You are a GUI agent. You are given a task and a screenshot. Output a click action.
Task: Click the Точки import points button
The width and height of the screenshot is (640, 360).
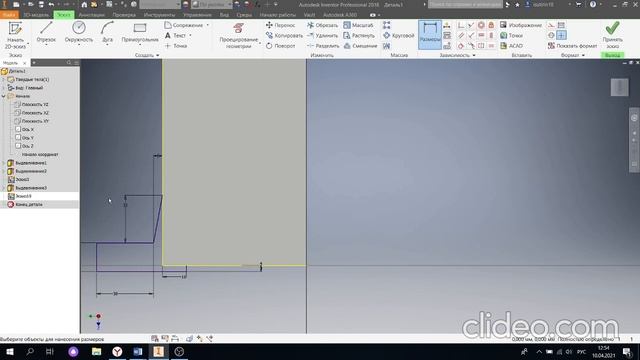tap(511, 36)
